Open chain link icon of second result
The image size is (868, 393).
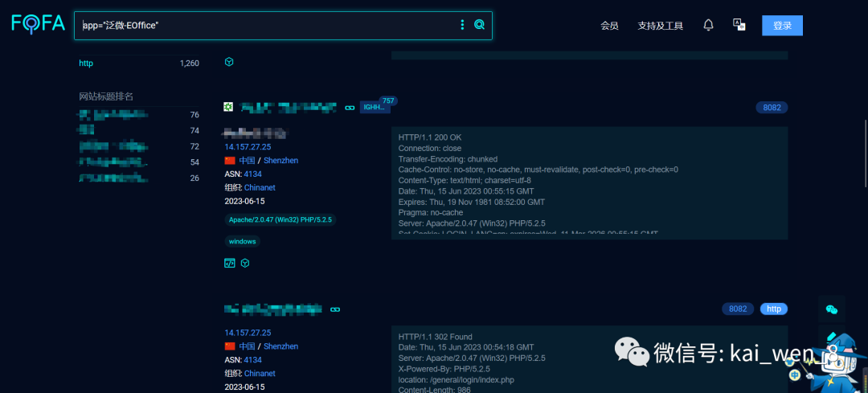tap(334, 309)
